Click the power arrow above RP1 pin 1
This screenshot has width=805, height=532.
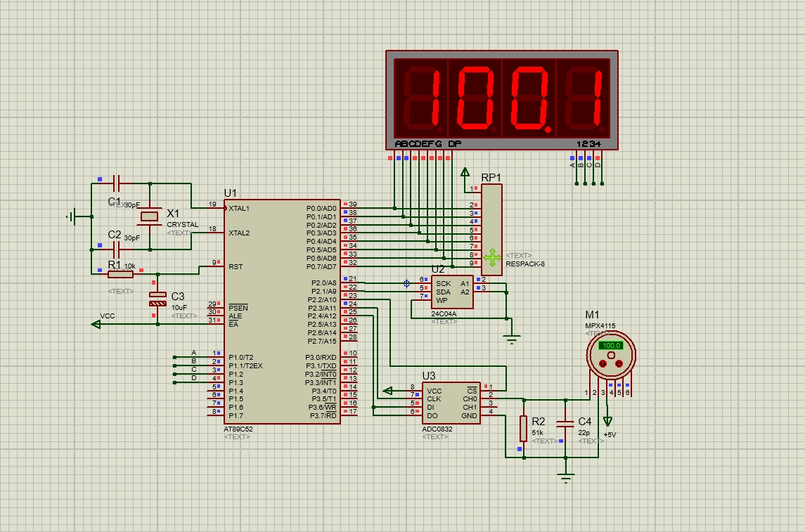tap(465, 172)
